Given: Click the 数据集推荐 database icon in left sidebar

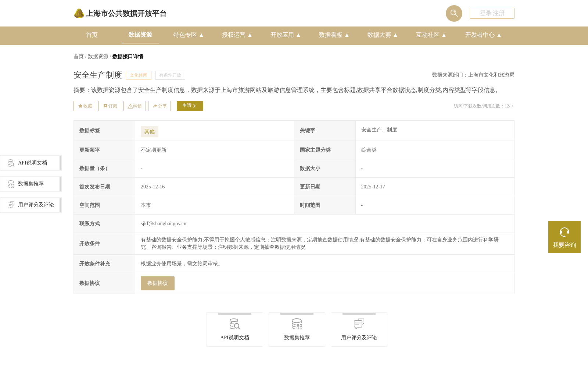Looking at the screenshot, I should 11,184.
